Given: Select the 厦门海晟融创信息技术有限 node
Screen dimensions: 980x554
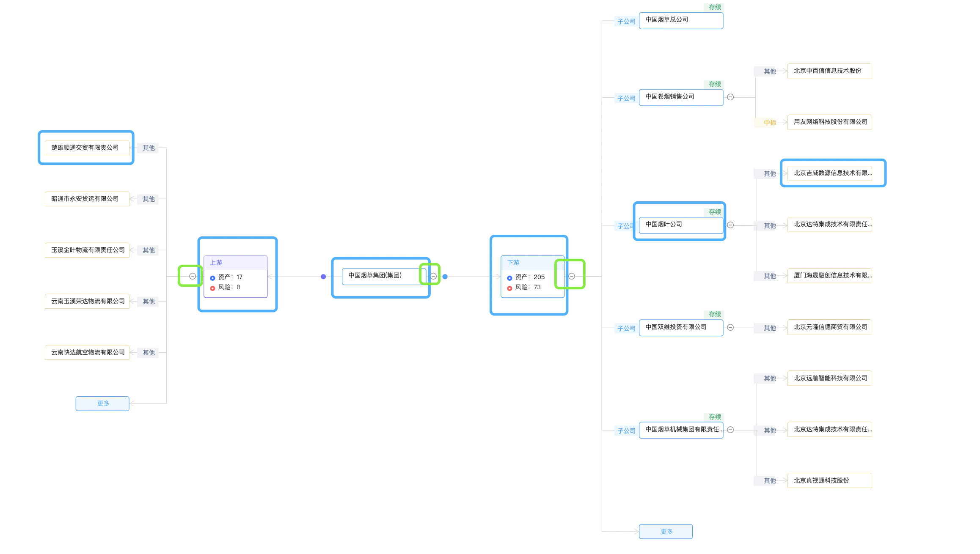Looking at the screenshot, I should tap(830, 276).
